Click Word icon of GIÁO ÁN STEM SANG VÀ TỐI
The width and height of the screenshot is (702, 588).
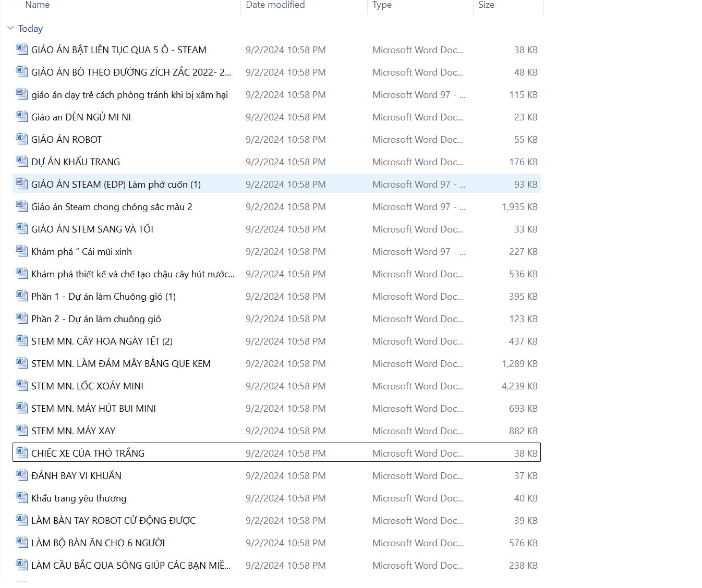click(22, 229)
